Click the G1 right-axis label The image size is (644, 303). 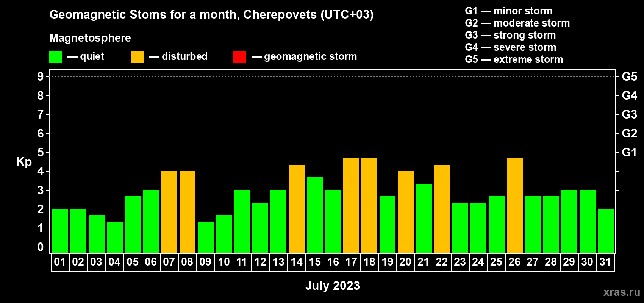(x=630, y=152)
